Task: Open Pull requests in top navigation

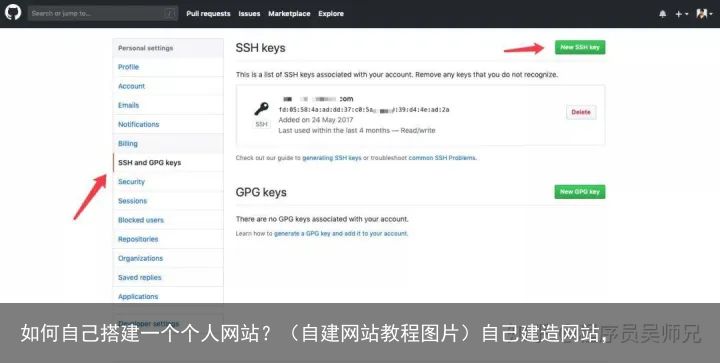Action: (208, 14)
